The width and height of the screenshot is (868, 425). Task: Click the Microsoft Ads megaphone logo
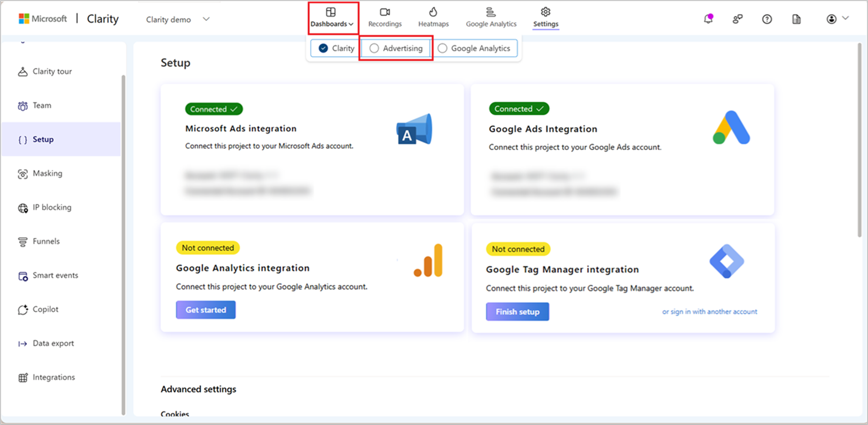(x=414, y=129)
